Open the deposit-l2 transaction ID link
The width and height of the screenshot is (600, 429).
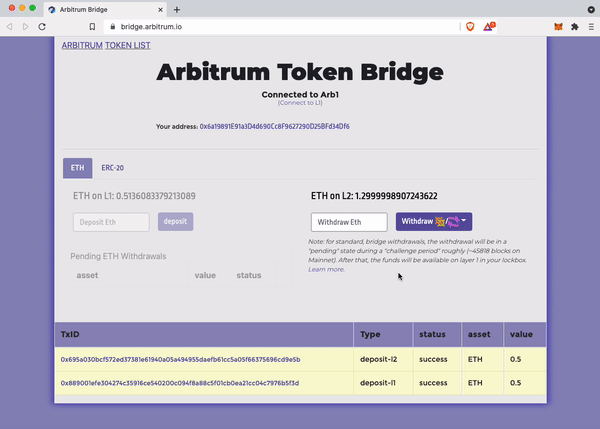click(x=180, y=359)
